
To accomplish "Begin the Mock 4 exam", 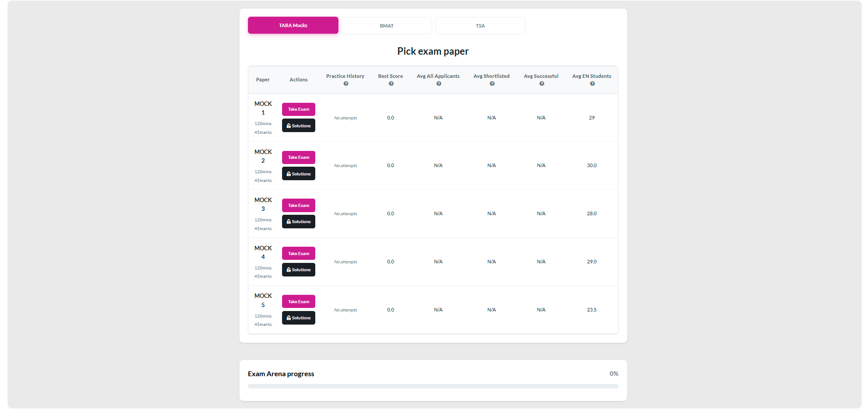I will click(x=298, y=254).
